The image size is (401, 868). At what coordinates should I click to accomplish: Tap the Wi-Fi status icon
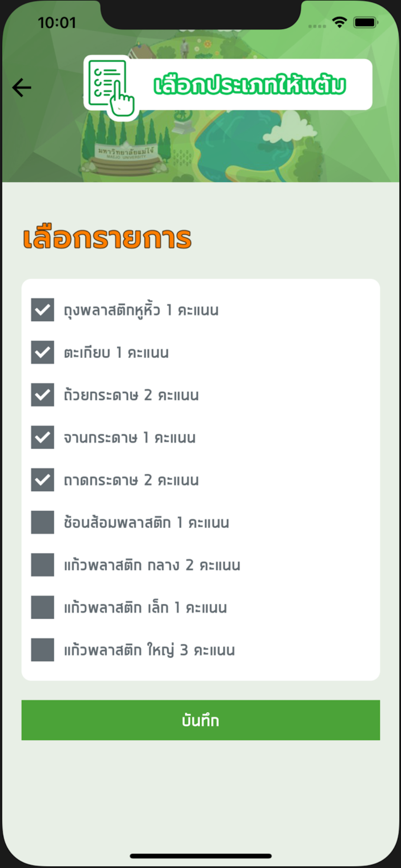pyautogui.click(x=339, y=22)
